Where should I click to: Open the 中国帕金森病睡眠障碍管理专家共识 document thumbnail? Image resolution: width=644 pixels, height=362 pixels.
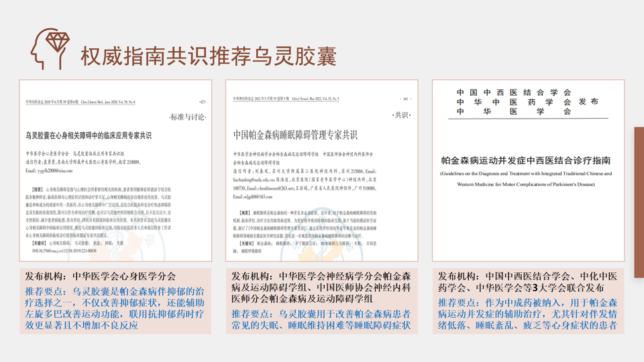[x=321, y=170]
